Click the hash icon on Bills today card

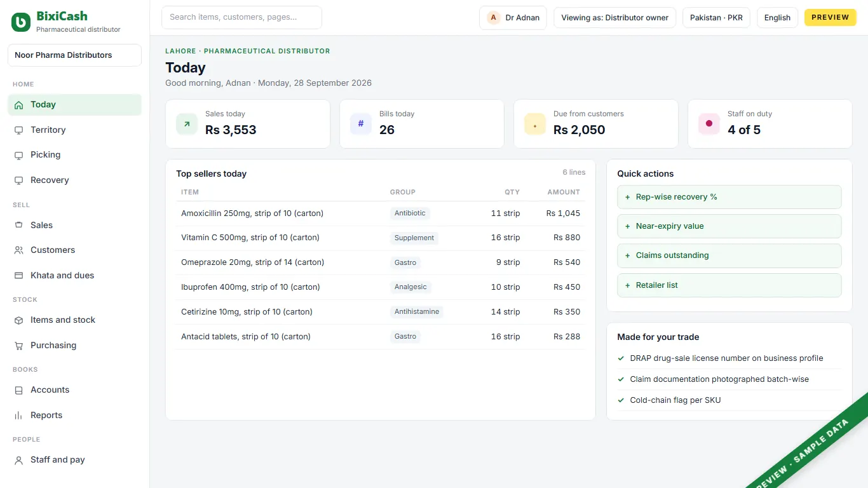click(361, 124)
